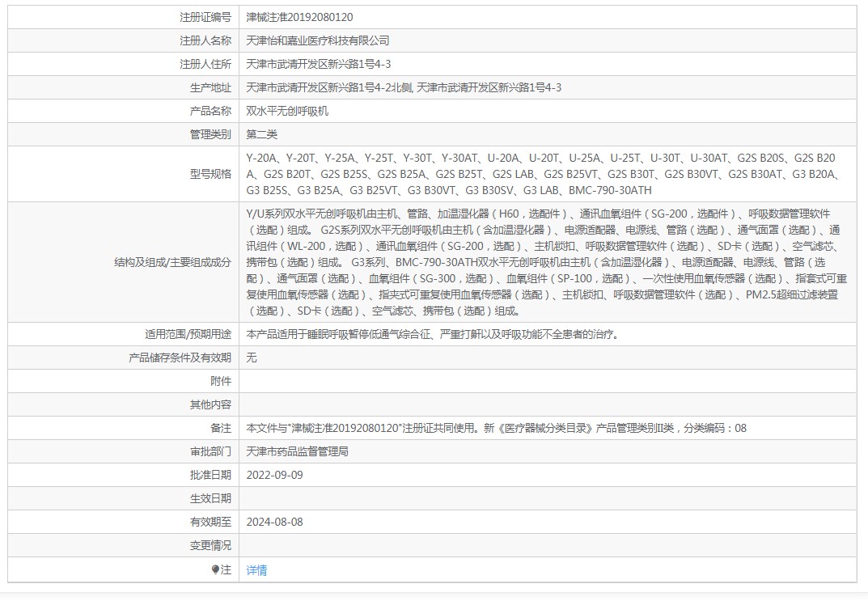Select the production address containing 4-2北侧
868x601 pixels.
(404, 87)
